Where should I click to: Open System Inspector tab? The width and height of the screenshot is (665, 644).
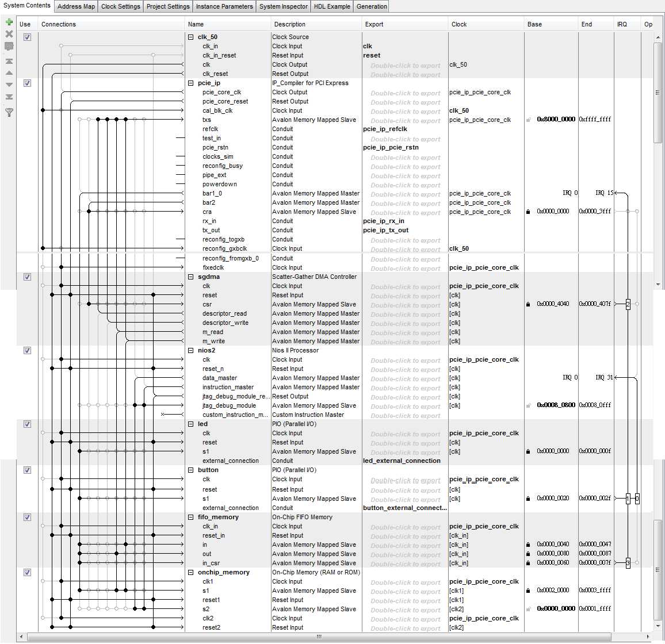coord(284,6)
